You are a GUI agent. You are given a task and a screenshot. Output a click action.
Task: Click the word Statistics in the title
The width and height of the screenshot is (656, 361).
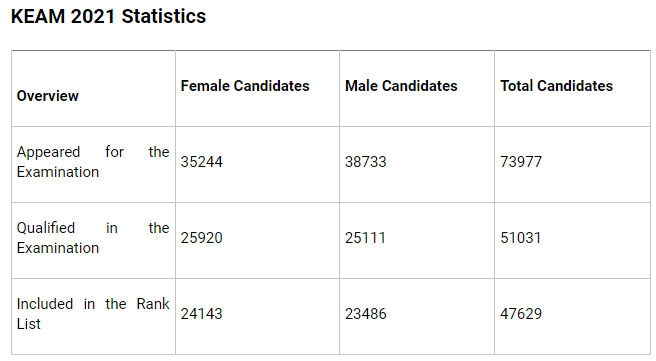point(164,17)
